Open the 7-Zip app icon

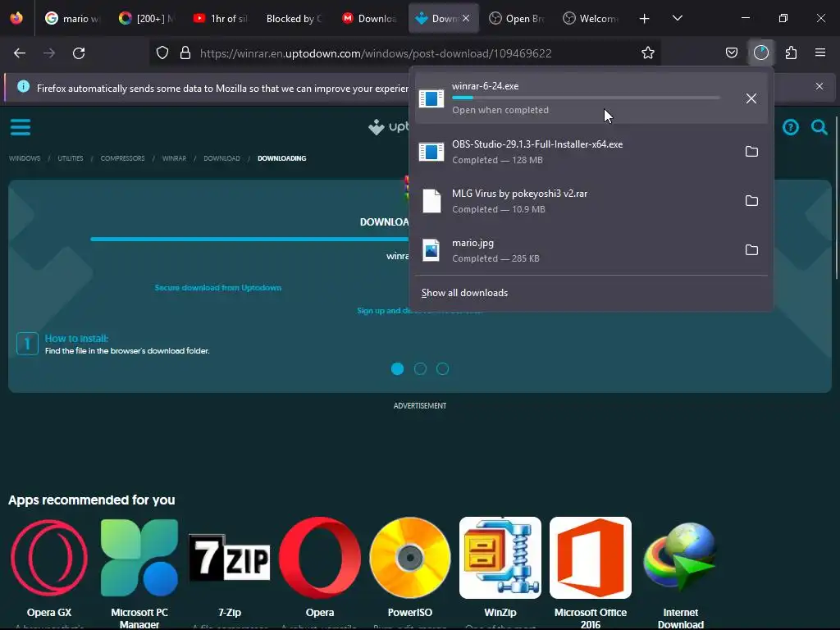(x=230, y=558)
